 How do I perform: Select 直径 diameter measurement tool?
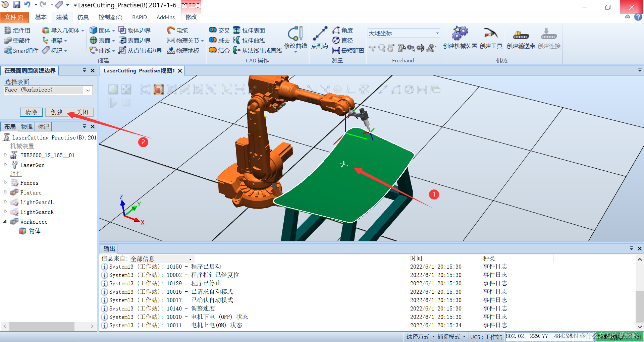pos(342,41)
